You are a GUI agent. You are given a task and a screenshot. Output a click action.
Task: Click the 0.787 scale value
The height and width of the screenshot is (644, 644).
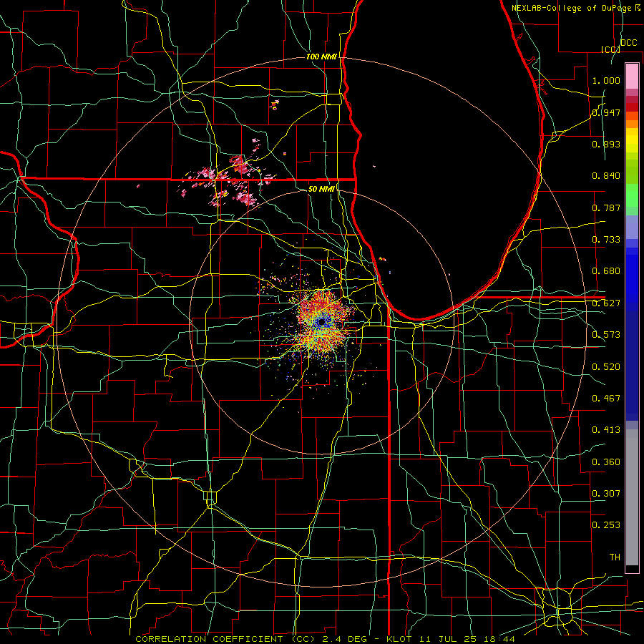pos(606,208)
